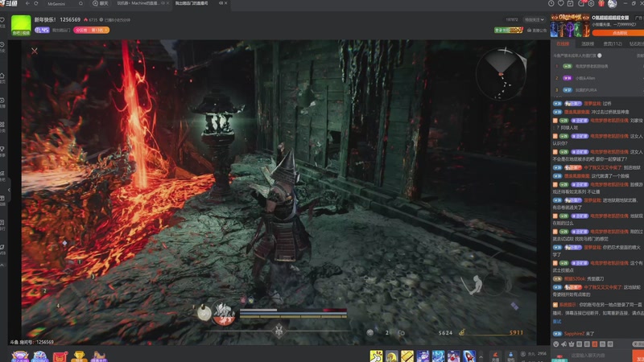Click the orange ad button under game banner

[x=619, y=33]
